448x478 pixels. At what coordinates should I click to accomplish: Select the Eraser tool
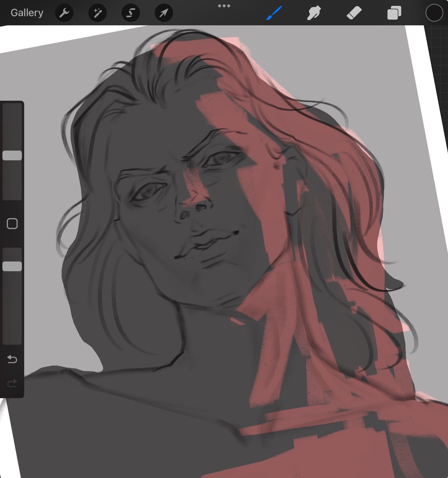point(354,13)
